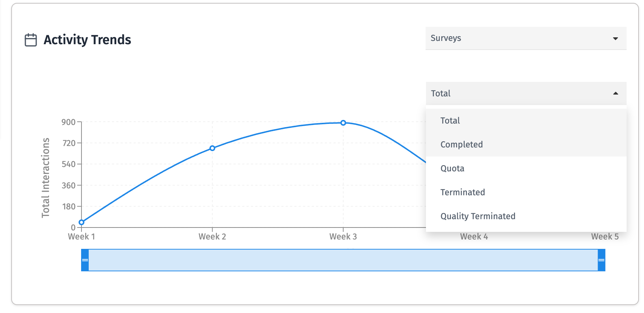Click the Surveys dropdown arrow
The height and width of the screenshot is (313, 644).
click(x=615, y=39)
